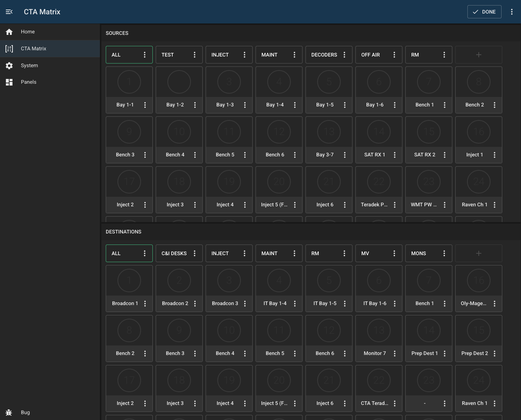Screen dimensions: 521x420
Task: Collapse the sidebar with the menu icon
Action: pos(9,12)
